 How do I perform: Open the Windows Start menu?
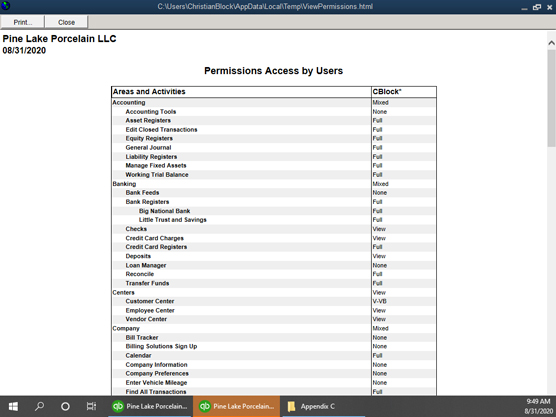pyautogui.click(x=13, y=406)
